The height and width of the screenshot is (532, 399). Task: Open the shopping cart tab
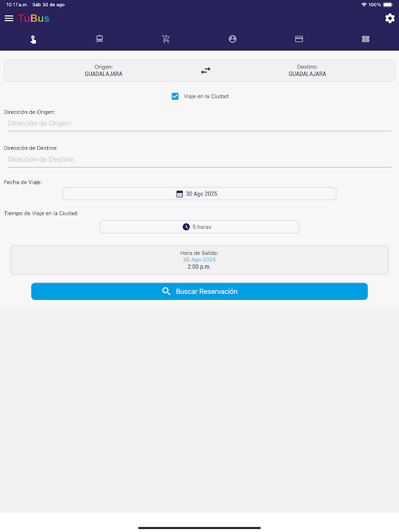[166, 39]
